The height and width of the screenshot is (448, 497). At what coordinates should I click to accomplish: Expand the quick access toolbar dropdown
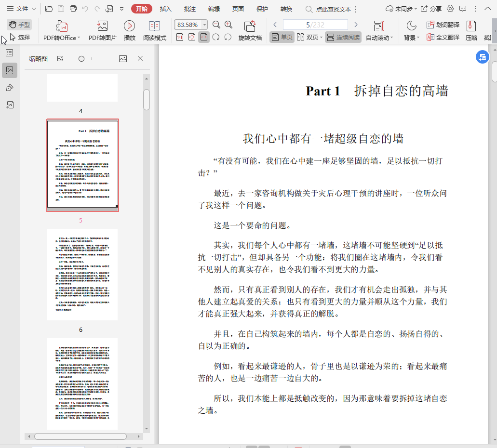pos(121,9)
